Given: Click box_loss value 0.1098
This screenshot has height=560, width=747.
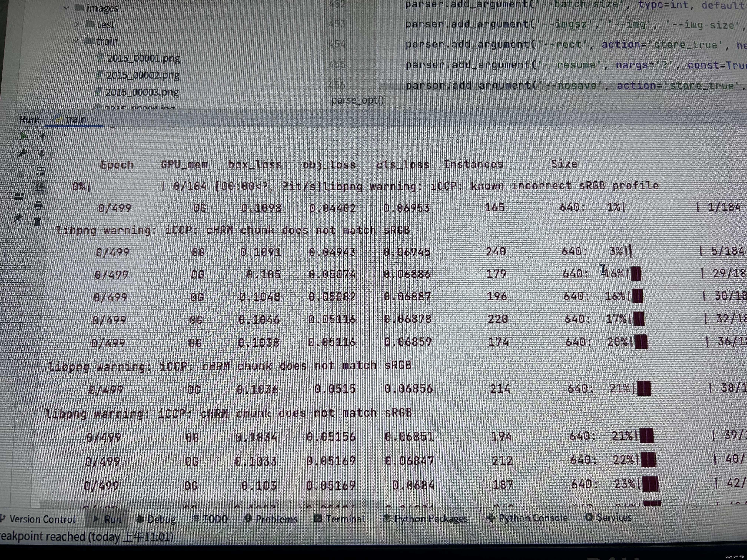Looking at the screenshot, I should (x=261, y=208).
